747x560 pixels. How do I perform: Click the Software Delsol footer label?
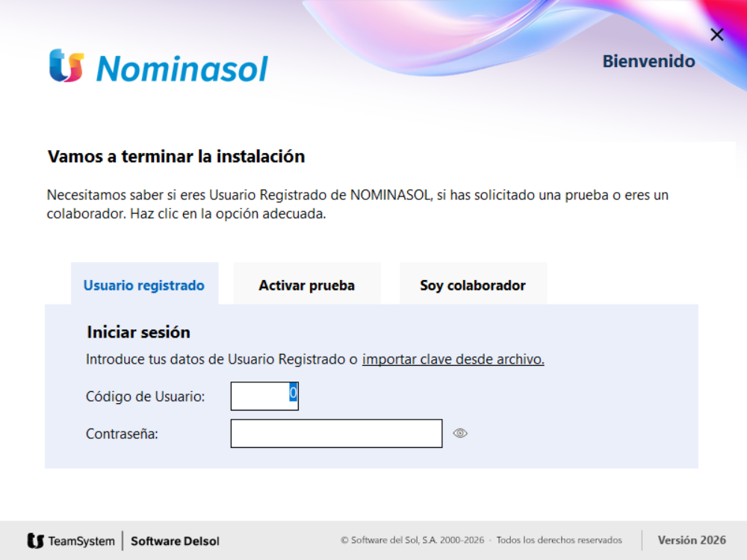[175, 541]
